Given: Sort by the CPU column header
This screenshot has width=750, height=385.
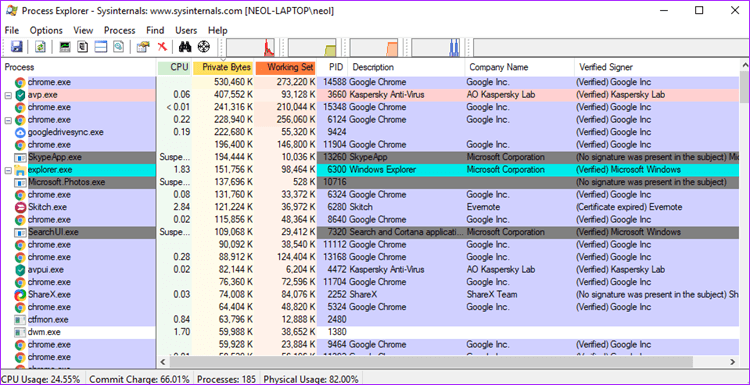Looking at the screenshot, I should [174, 67].
